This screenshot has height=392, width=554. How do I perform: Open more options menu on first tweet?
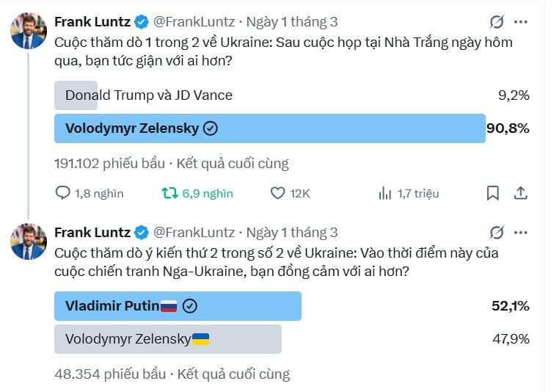point(520,22)
